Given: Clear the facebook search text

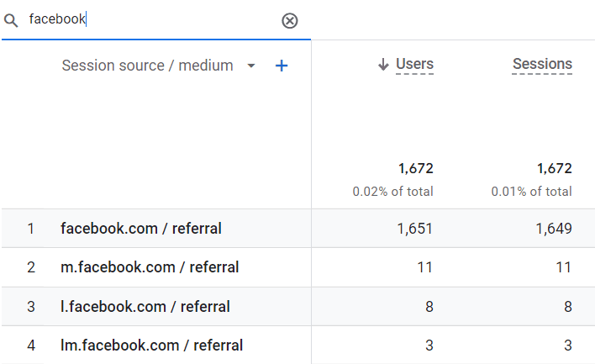Looking at the screenshot, I should pos(290,20).
